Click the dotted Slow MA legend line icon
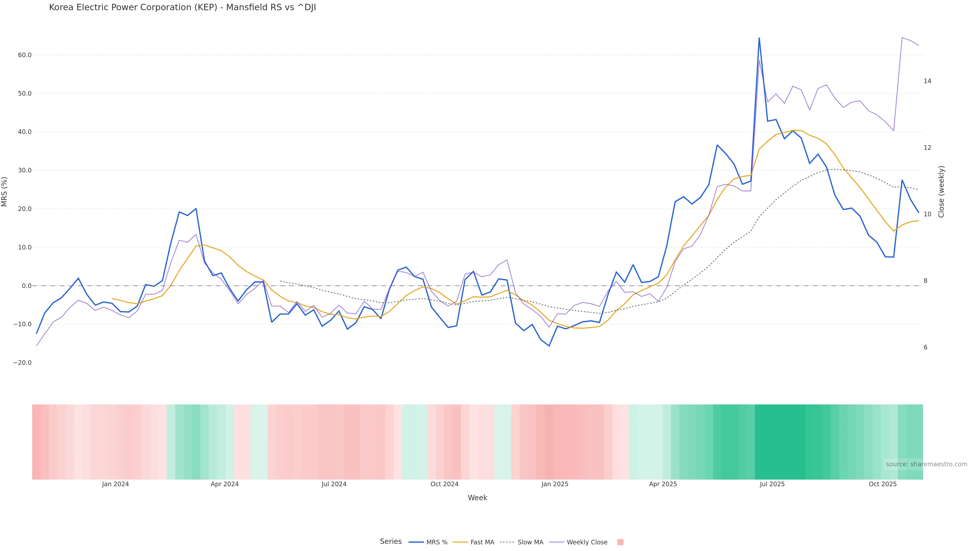 pos(507,542)
